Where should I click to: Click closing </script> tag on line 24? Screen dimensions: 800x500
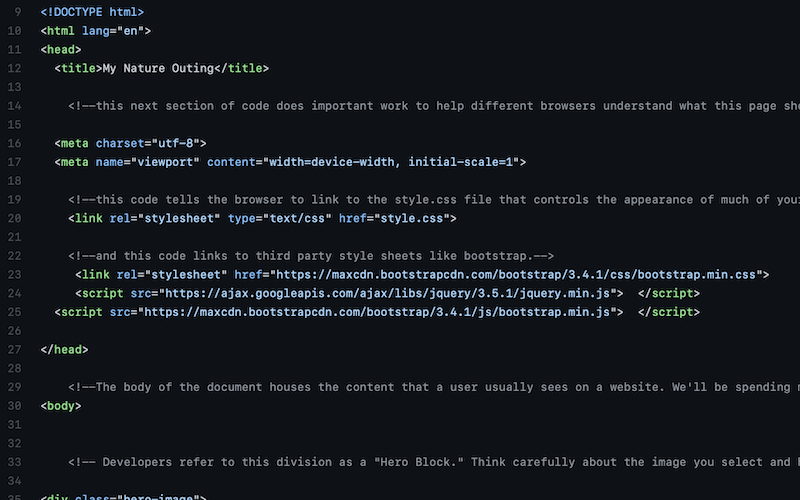(x=669, y=293)
